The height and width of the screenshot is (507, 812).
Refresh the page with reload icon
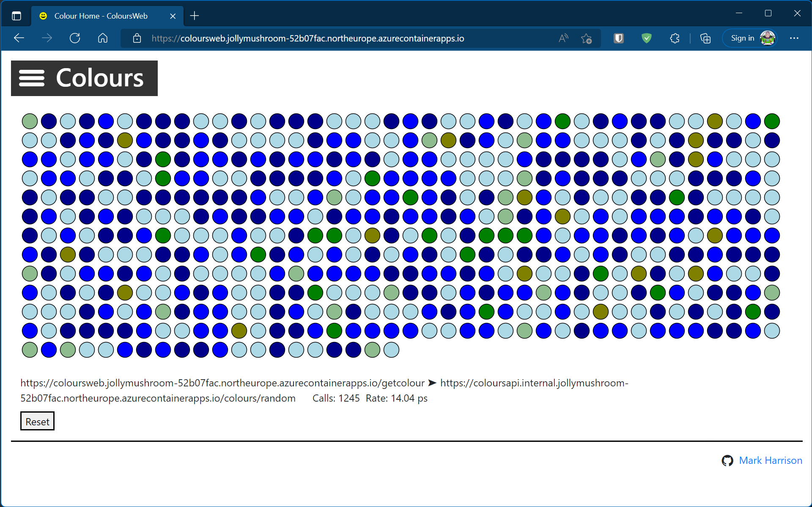coord(75,38)
